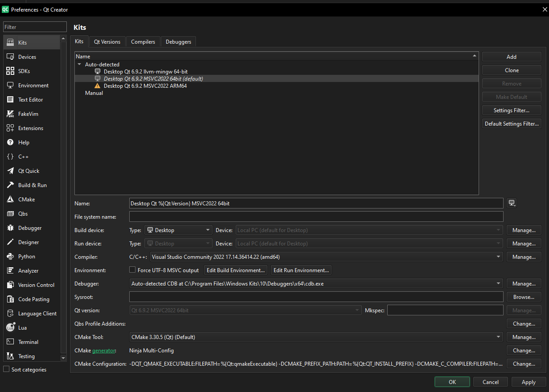The width and height of the screenshot is (549, 392).
Task: Open Build device Type dropdown
Action: [178, 230]
